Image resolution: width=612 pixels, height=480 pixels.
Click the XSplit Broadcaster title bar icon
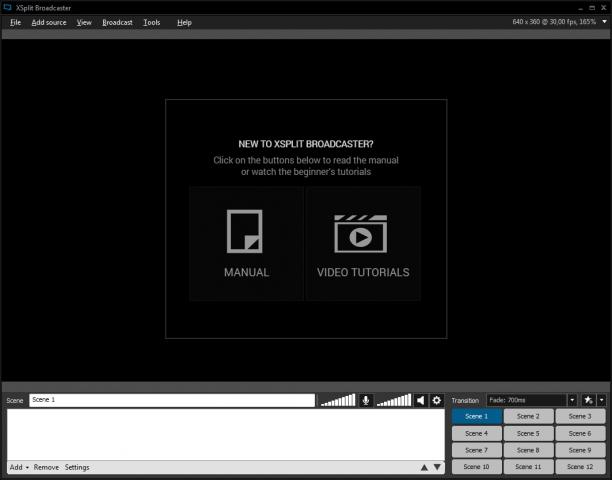pos(7,7)
